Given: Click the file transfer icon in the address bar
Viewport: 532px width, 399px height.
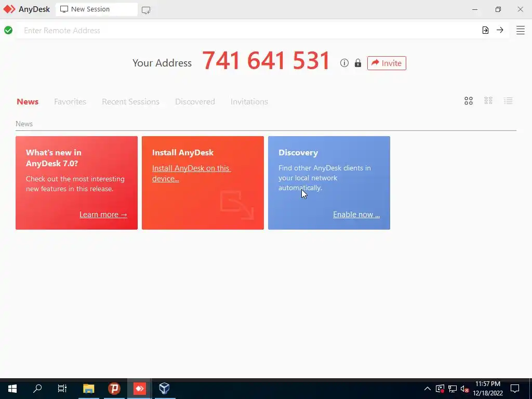Looking at the screenshot, I should (485, 30).
